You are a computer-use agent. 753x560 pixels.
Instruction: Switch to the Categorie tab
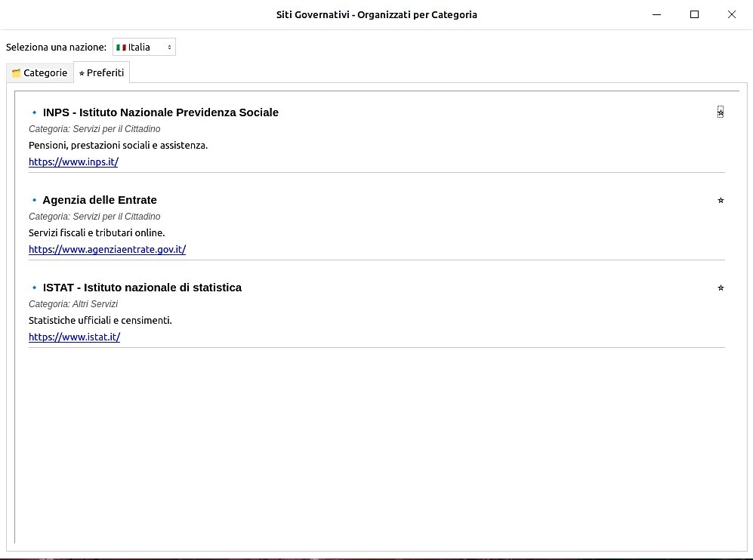(x=40, y=73)
